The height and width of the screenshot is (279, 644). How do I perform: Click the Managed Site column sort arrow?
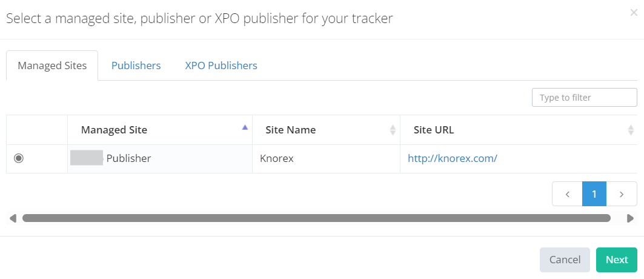pos(245,128)
